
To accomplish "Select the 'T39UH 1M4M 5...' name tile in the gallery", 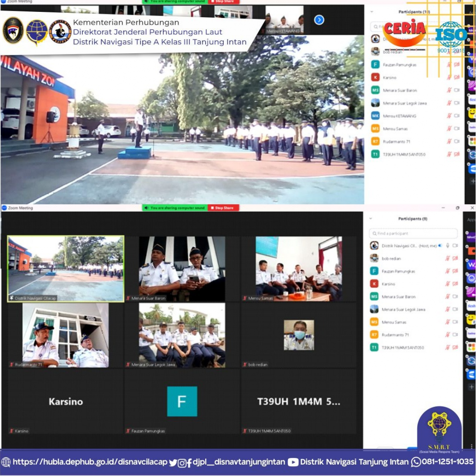I will pyautogui.click(x=299, y=402).
